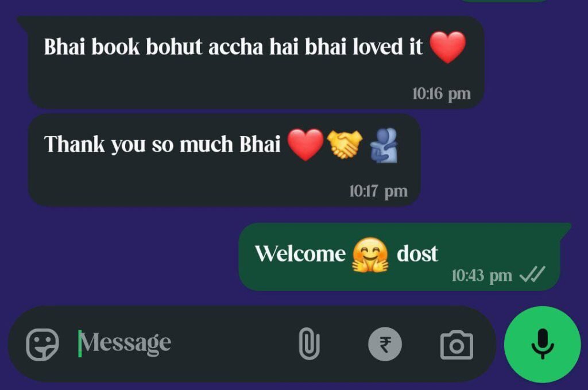Tap the hugging face emoji in reply
588x390 pixels.
click(x=370, y=255)
